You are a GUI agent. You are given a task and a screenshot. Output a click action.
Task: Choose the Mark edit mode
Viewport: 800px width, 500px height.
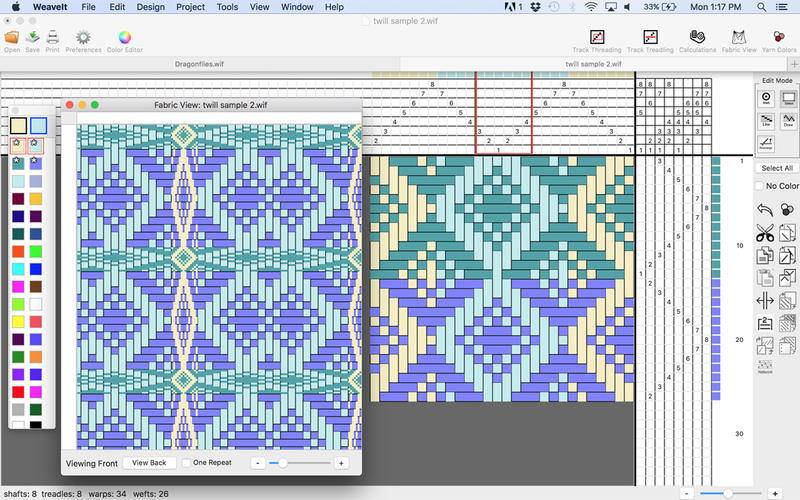coord(766,98)
